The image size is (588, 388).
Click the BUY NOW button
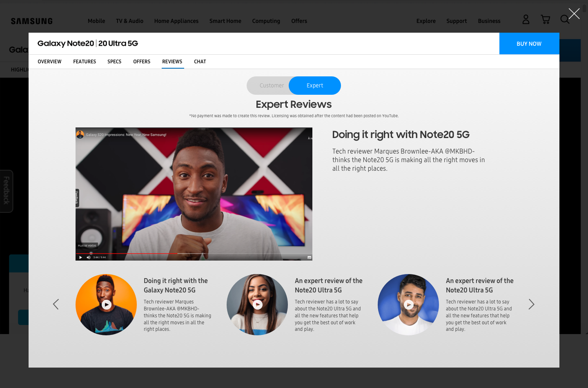pos(529,44)
